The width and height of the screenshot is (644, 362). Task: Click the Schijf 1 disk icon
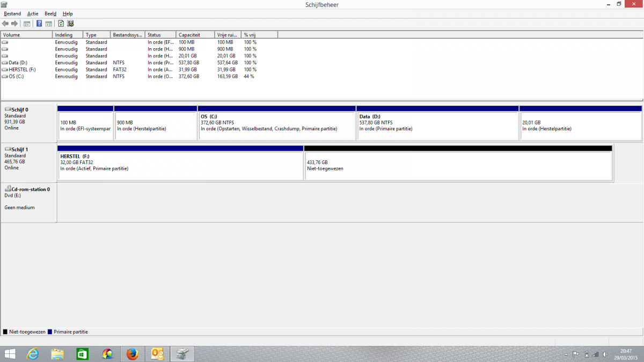coord(8,149)
